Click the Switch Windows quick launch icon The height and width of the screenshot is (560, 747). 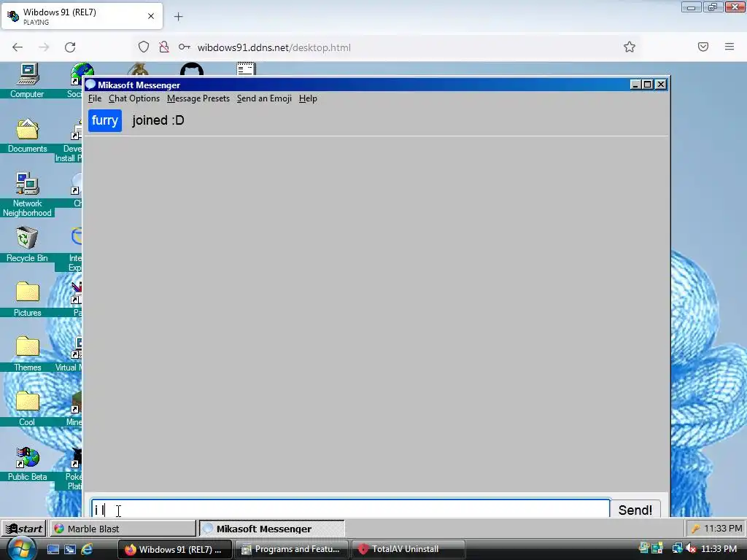(x=70, y=549)
